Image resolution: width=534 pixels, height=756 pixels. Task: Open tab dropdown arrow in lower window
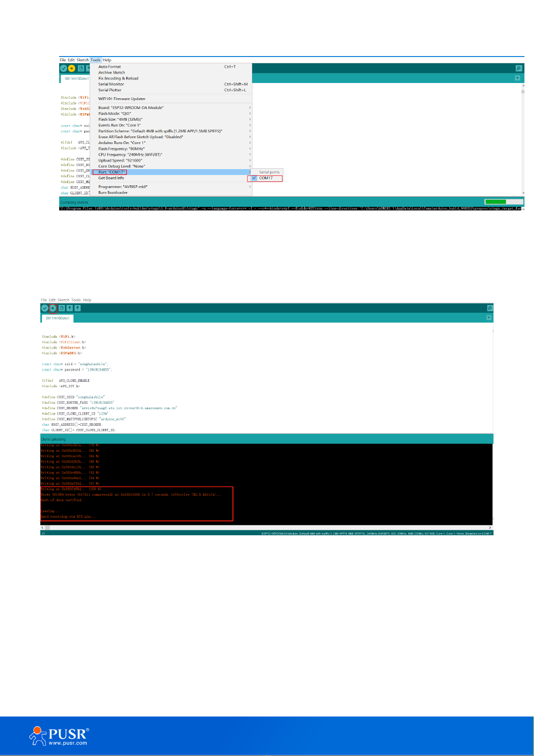[x=489, y=318]
